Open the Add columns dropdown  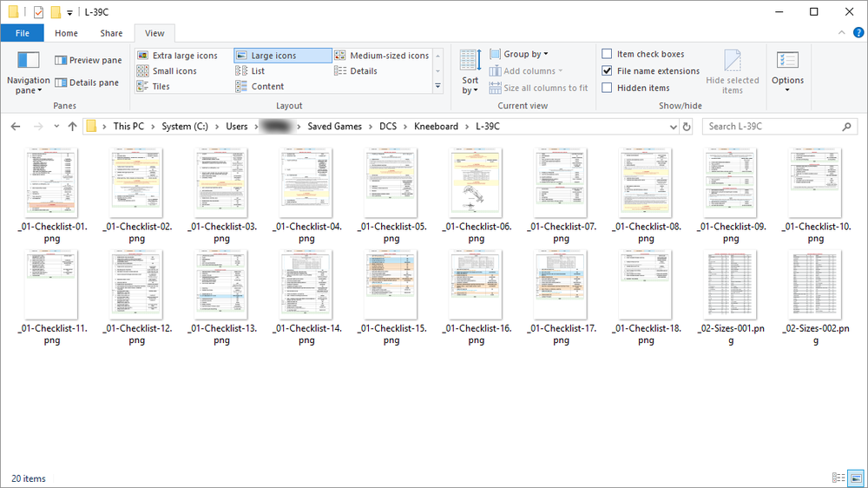(526, 71)
